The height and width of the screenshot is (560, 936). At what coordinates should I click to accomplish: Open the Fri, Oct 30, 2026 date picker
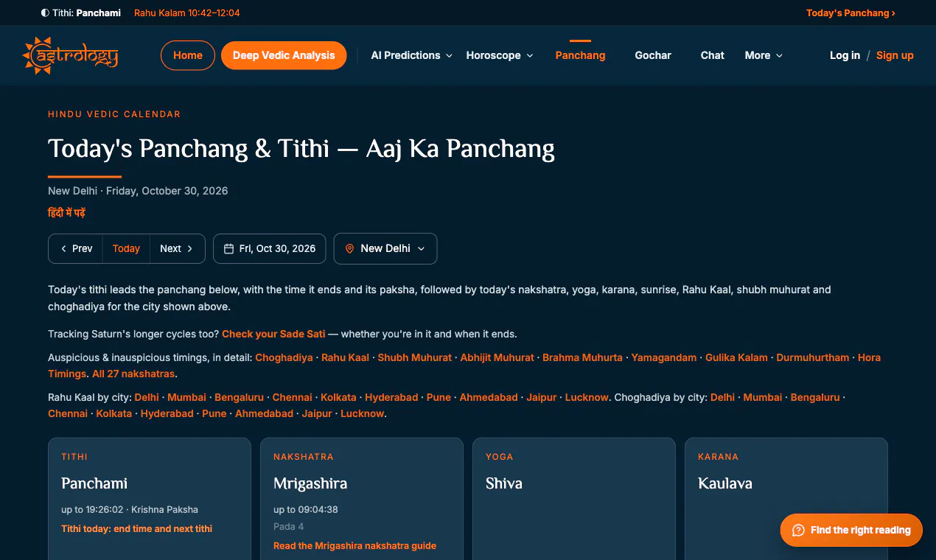270,249
